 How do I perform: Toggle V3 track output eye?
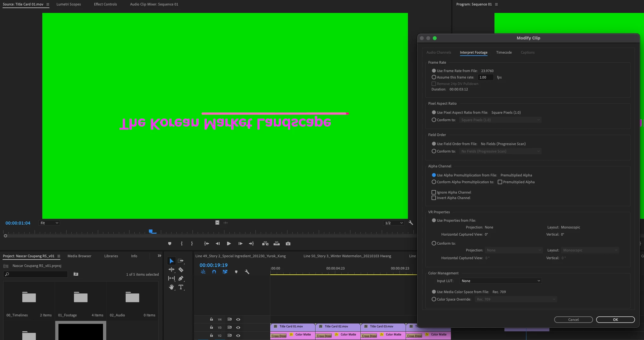pyautogui.click(x=238, y=327)
